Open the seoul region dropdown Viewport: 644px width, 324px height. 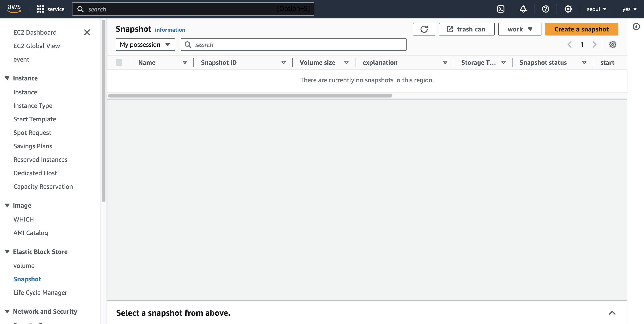coord(596,9)
